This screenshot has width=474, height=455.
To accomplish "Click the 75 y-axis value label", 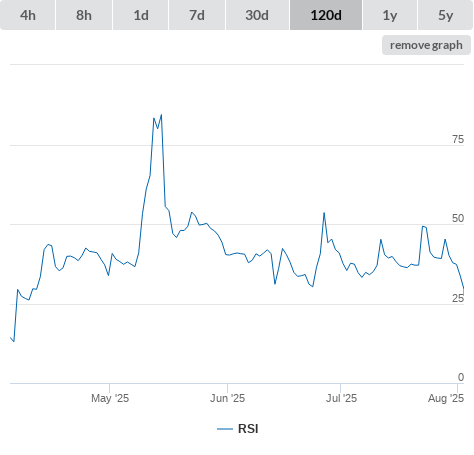I will click(x=458, y=139).
